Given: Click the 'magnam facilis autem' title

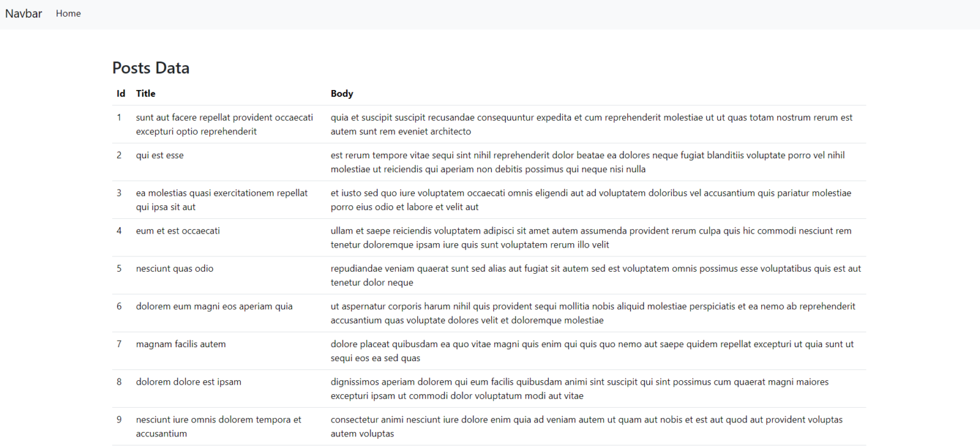Looking at the screenshot, I should 181,344.
